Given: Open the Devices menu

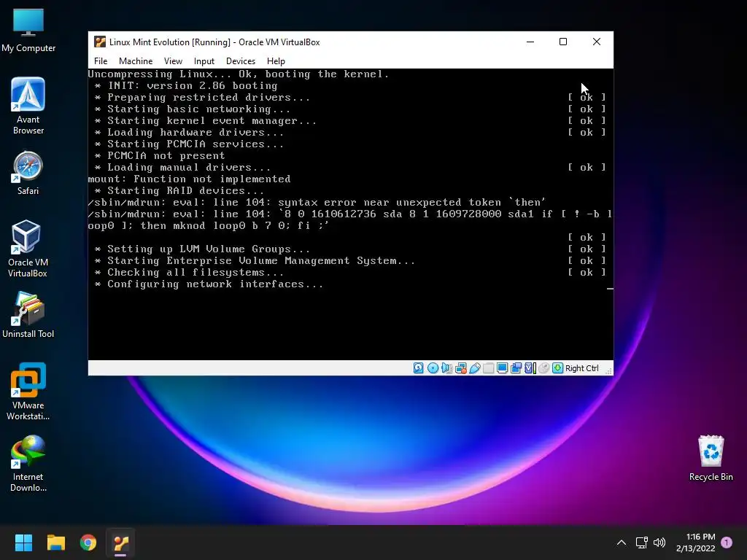Looking at the screenshot, I should click(x=241, y=61).
